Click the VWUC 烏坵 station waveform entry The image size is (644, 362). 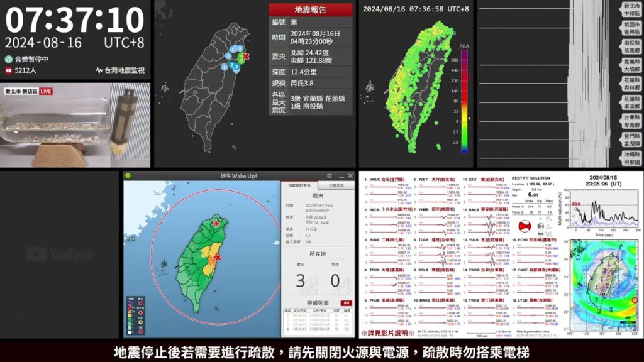click(x=376, y=179)
